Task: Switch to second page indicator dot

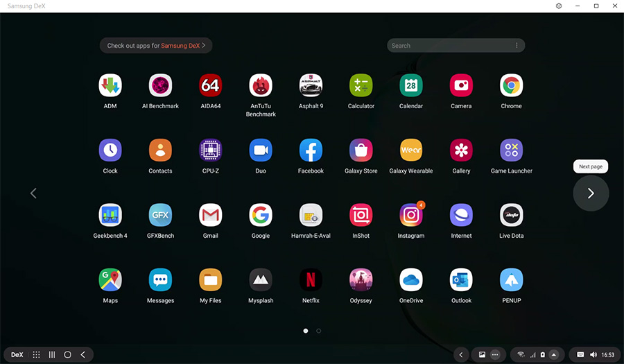Action: pos(319,331)
